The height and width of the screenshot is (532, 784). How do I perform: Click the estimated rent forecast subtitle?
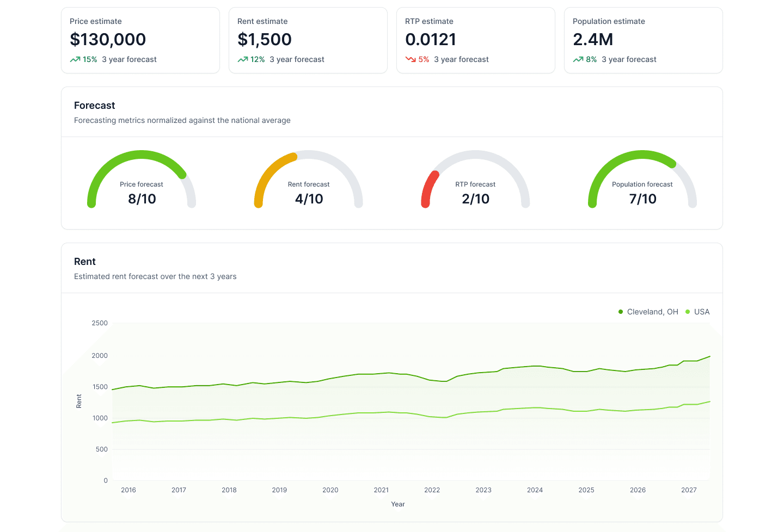pos(155,276)
